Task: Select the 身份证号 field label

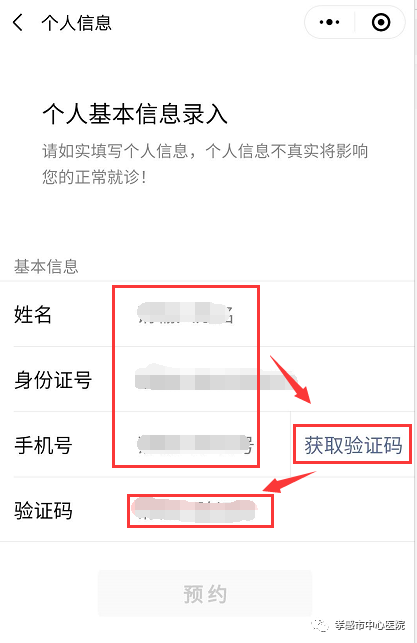Action: 53,380
